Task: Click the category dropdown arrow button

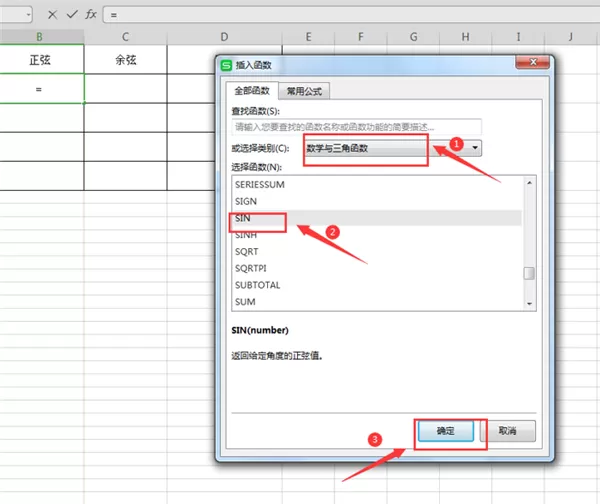Action: tap(475, 148)
